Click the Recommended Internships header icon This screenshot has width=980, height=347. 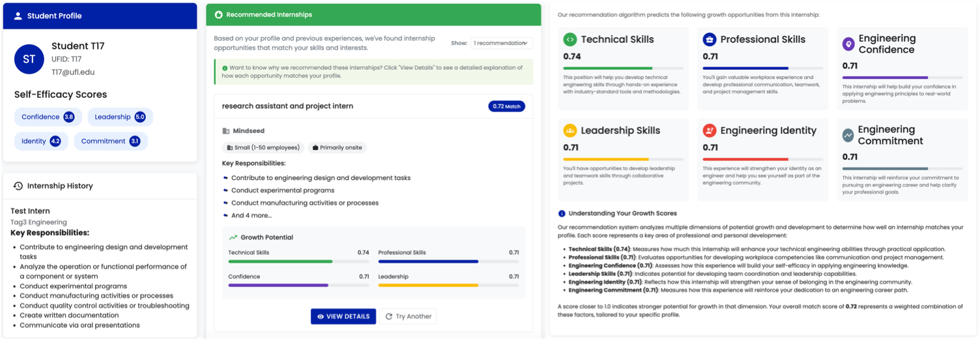[x=218, y=14]
